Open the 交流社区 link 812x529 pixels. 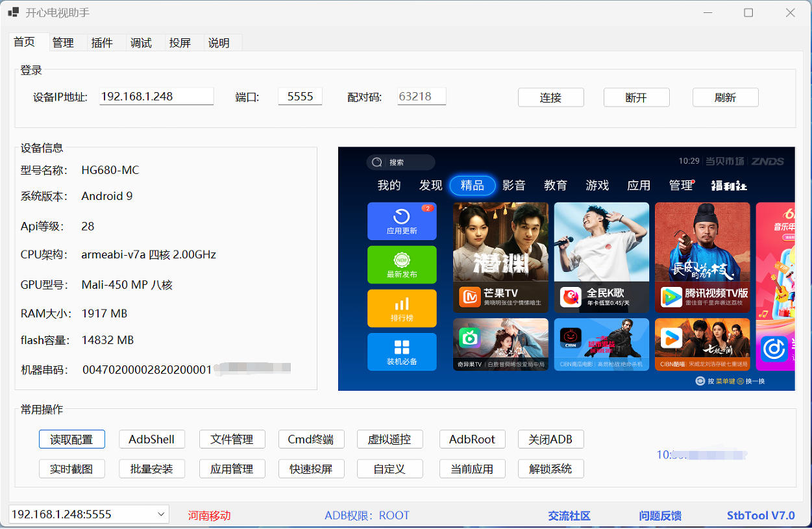[569, 515]
